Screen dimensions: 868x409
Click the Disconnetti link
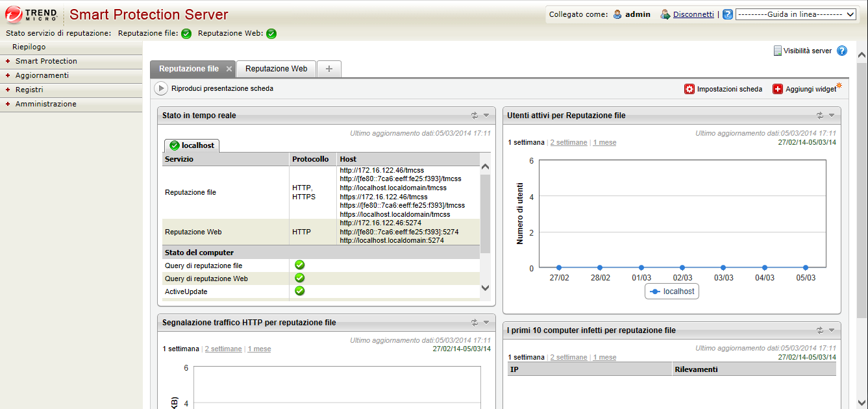tap(693, 14)
